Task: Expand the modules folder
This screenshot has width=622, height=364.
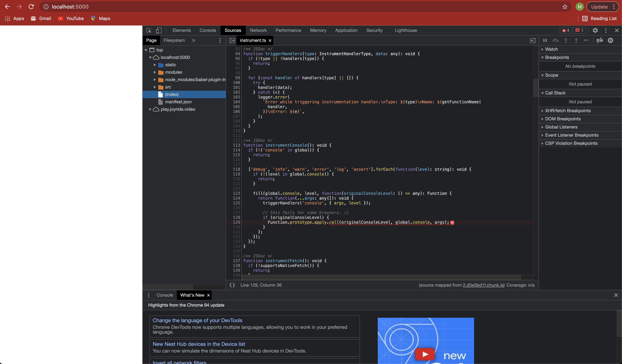Action: click(155, 72)
